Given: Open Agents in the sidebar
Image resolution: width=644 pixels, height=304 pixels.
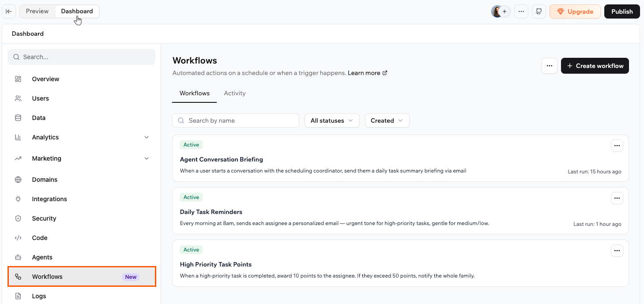Looking at the screenshot, I should pyautogui.click(x=82, y=257).
